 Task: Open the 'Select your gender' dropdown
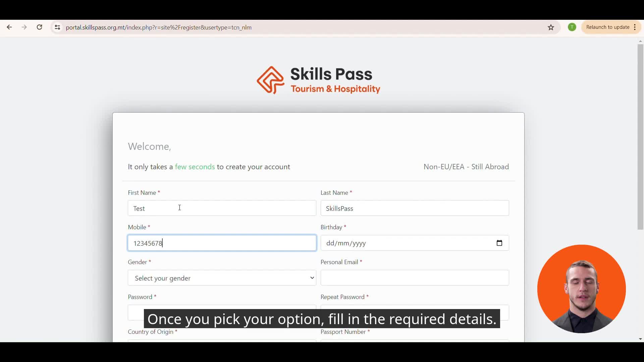pyautogui.click(x=222, y=278)
